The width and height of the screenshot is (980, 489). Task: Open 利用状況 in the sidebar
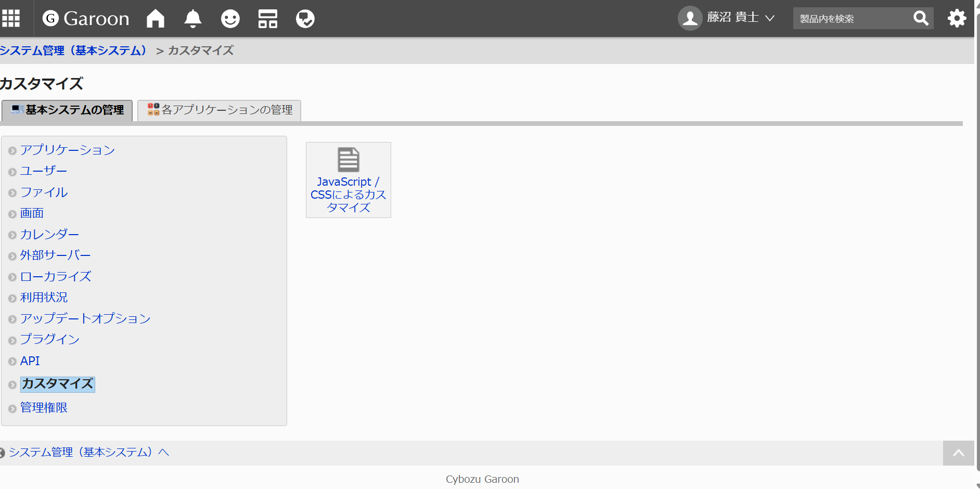(x=44, y=298)
